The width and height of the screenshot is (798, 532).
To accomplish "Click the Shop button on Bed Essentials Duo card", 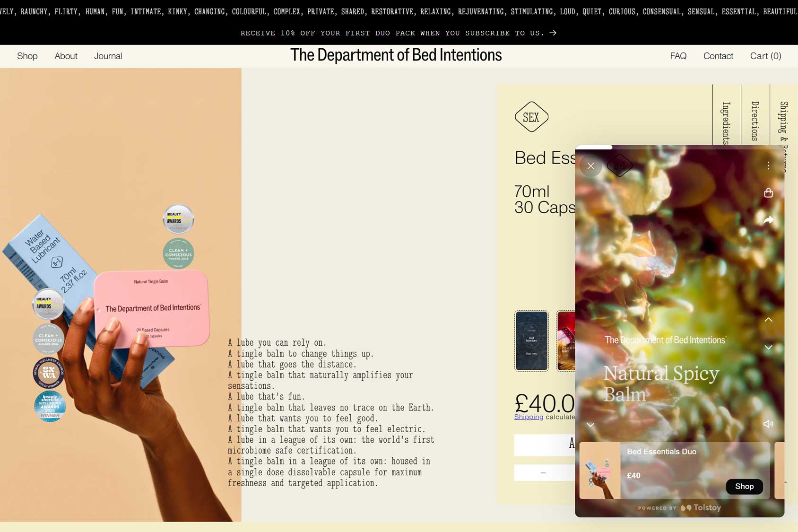I will (x=744, y=486).
